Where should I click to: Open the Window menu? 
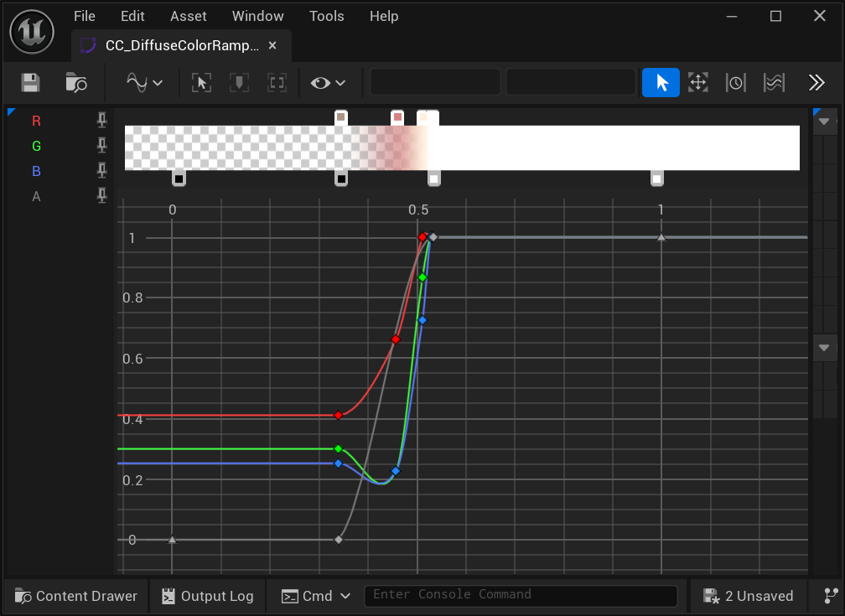click(x=257, y=16)
